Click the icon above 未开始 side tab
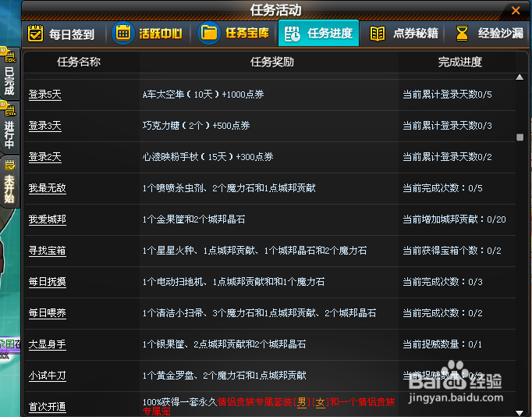 click(x=9, y=165)
